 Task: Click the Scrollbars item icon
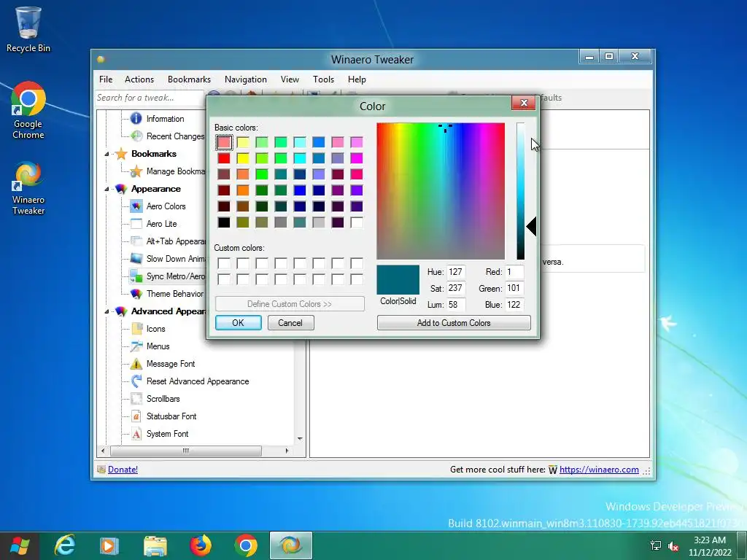pyautogui.click(x=136, y=399)
